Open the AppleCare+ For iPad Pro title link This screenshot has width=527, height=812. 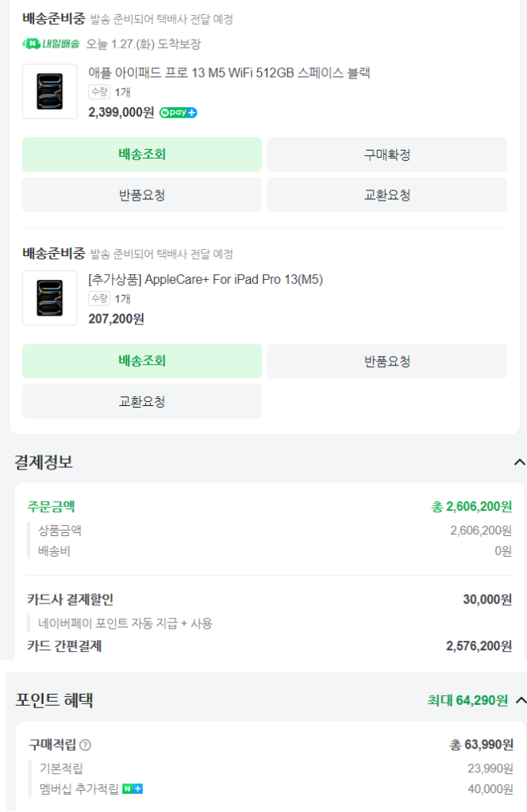pos(206,279)
